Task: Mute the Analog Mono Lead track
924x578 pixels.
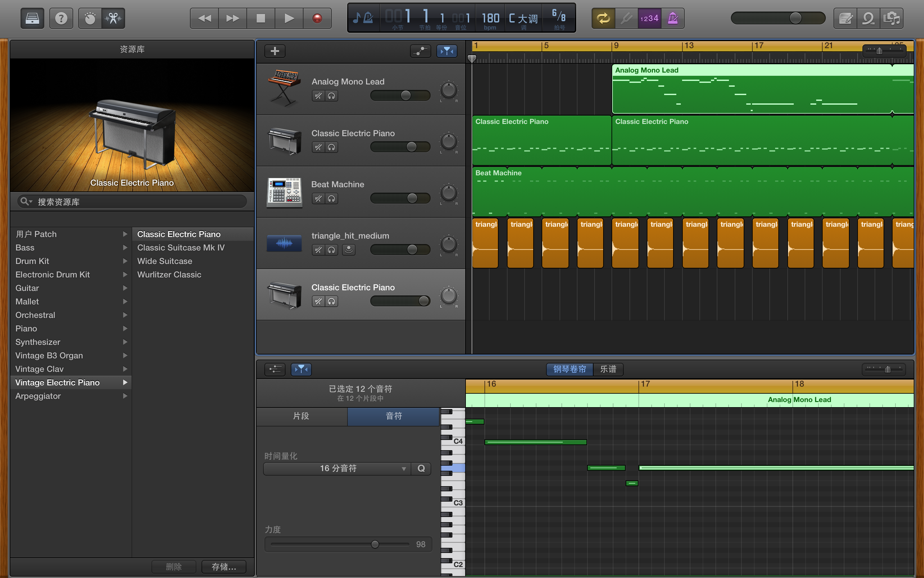Action: coord(318,96)
